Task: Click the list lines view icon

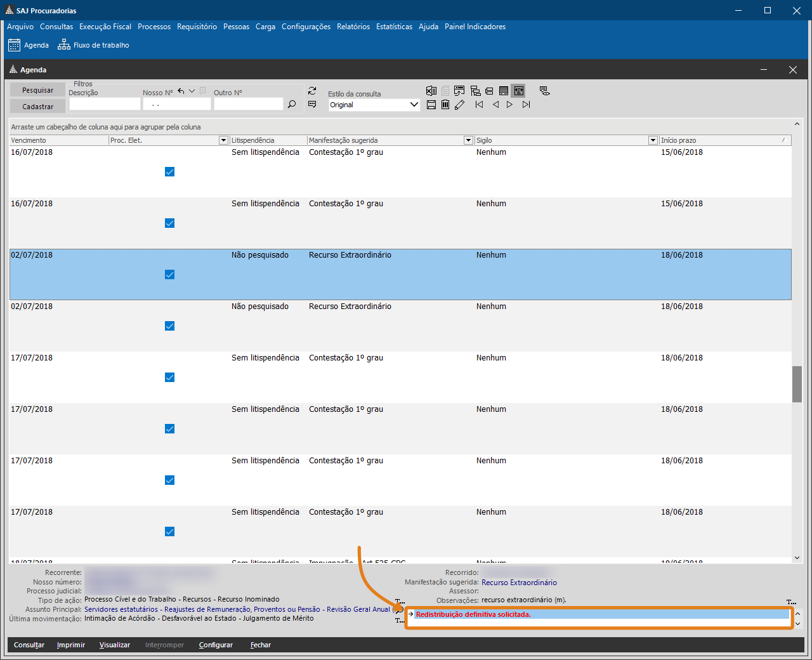Action: click(x=504, y=91)
